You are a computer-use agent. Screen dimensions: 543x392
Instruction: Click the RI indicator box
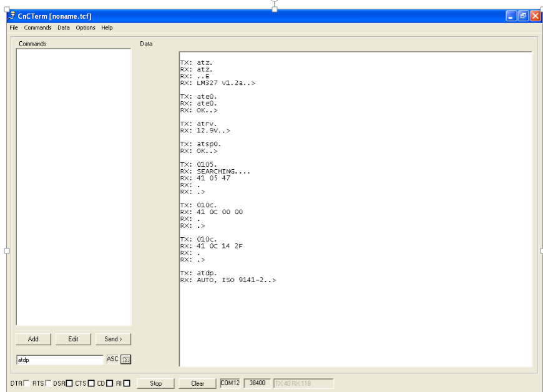click(x=127, y=383)
